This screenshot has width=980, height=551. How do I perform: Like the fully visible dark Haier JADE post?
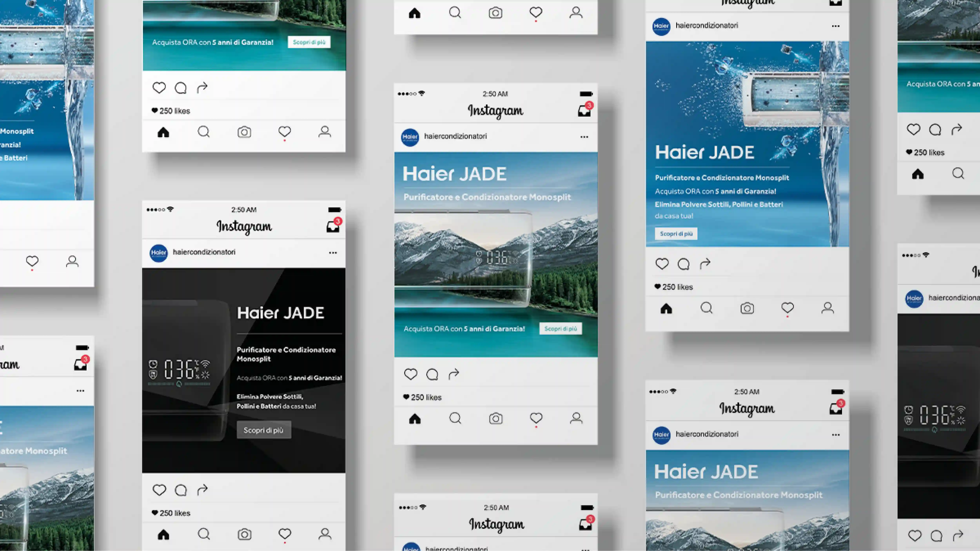(x=159, y=490)
